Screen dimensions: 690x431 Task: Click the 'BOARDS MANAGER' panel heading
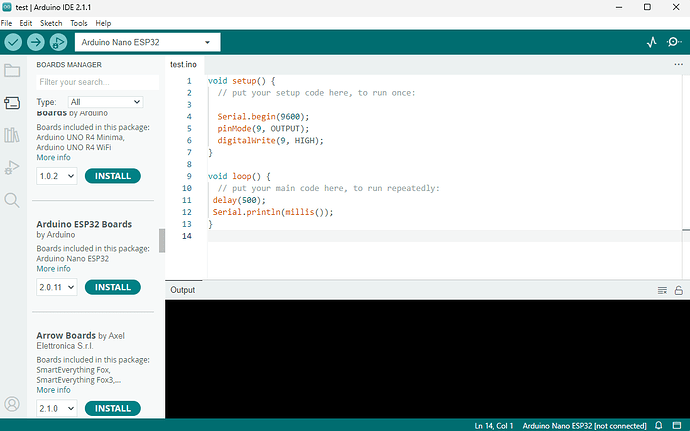pos(69,65)
